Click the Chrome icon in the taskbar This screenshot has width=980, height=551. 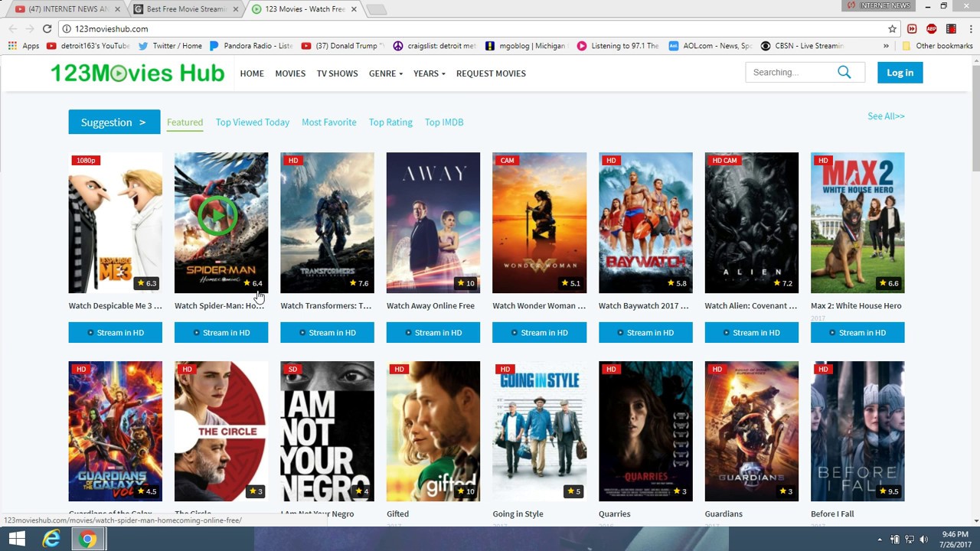[87, 539]
